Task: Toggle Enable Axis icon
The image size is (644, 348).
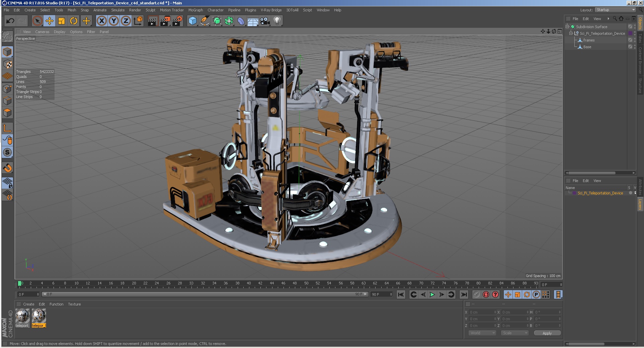Action: [x=7, y=128]
